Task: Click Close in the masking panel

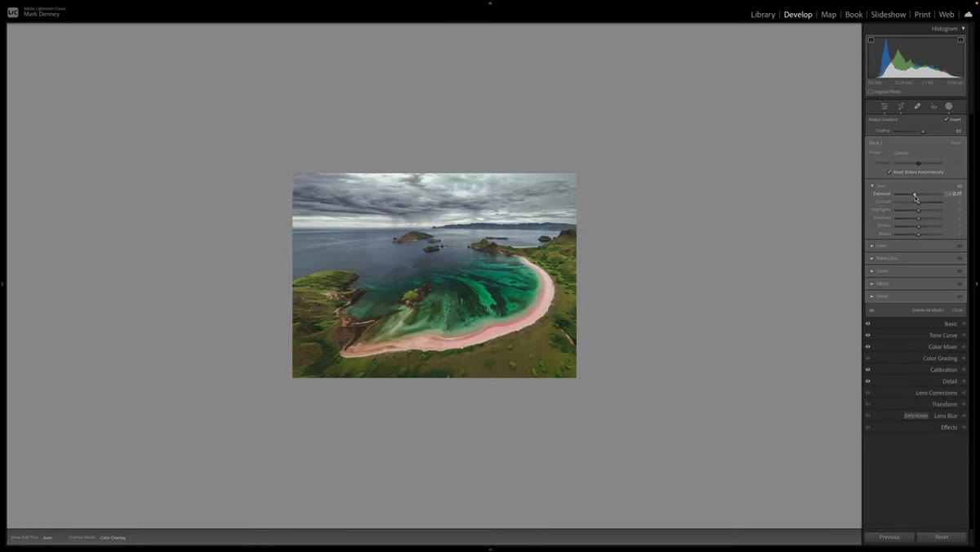Action: (x=957, y=310)
